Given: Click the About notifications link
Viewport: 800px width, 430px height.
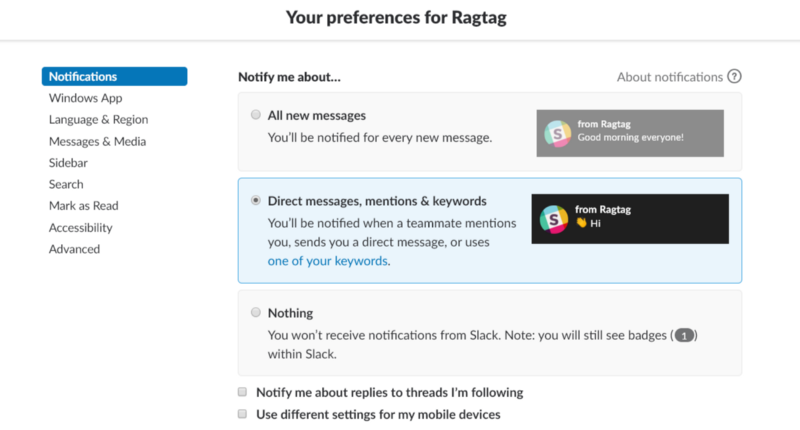Looking at the screenshot, I should (x=669, y=77).
